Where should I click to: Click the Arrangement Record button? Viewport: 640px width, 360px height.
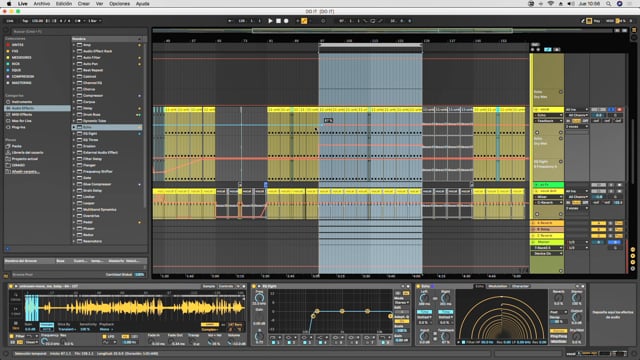286,21
